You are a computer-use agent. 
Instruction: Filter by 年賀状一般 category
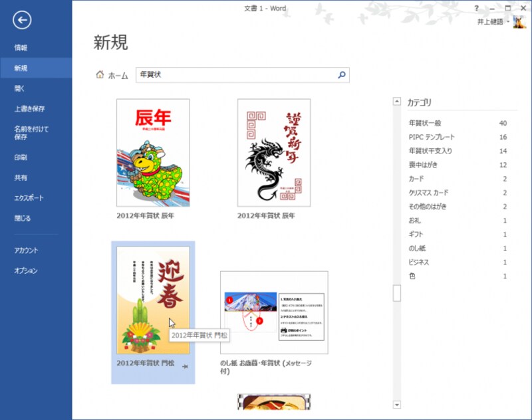pyautogui.click(x=425, y=123)
